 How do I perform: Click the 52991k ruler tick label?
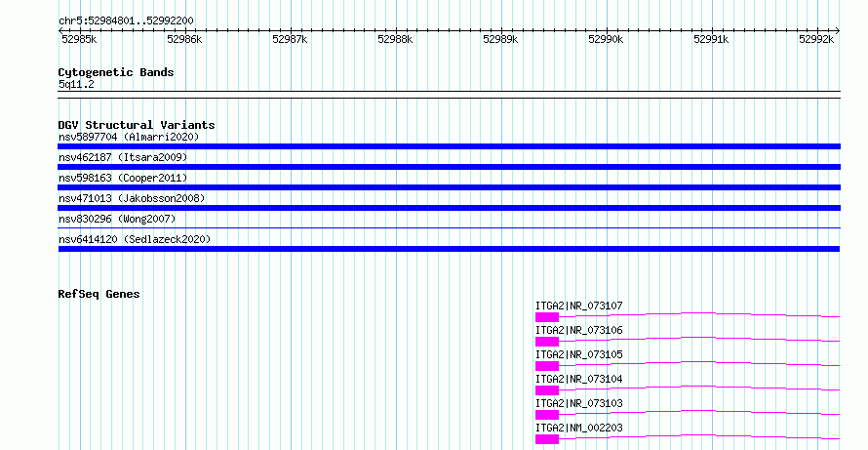(711, 39)
